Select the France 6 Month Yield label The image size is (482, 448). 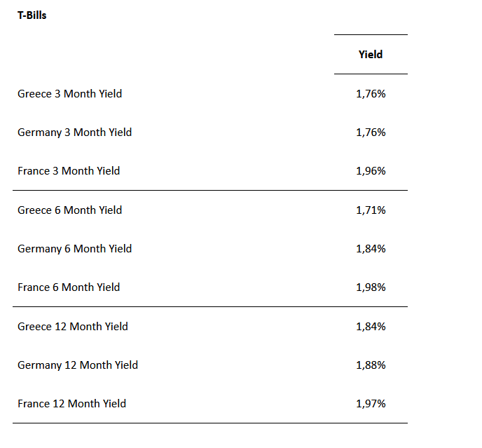[69, 287]
